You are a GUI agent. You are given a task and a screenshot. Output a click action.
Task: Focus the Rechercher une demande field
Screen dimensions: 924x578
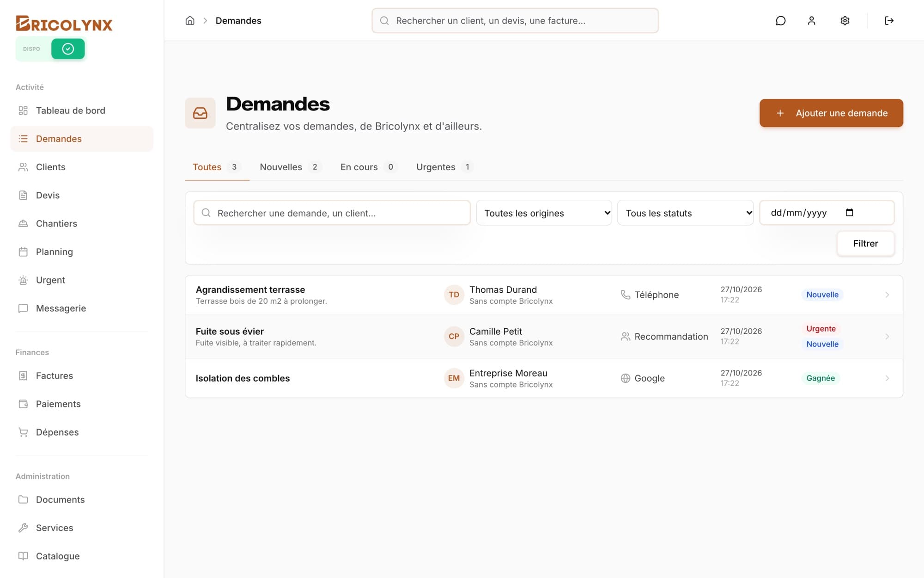(332, 213)
